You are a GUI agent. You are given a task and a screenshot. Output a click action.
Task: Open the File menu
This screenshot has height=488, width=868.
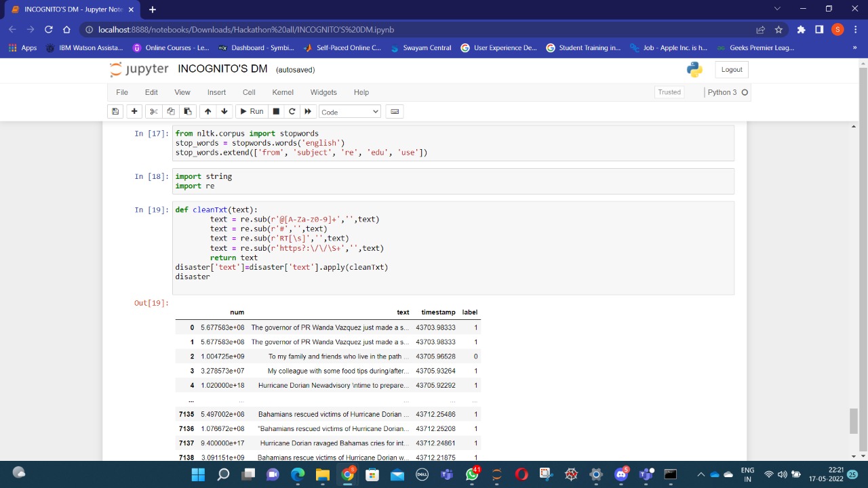pos(122,92)
